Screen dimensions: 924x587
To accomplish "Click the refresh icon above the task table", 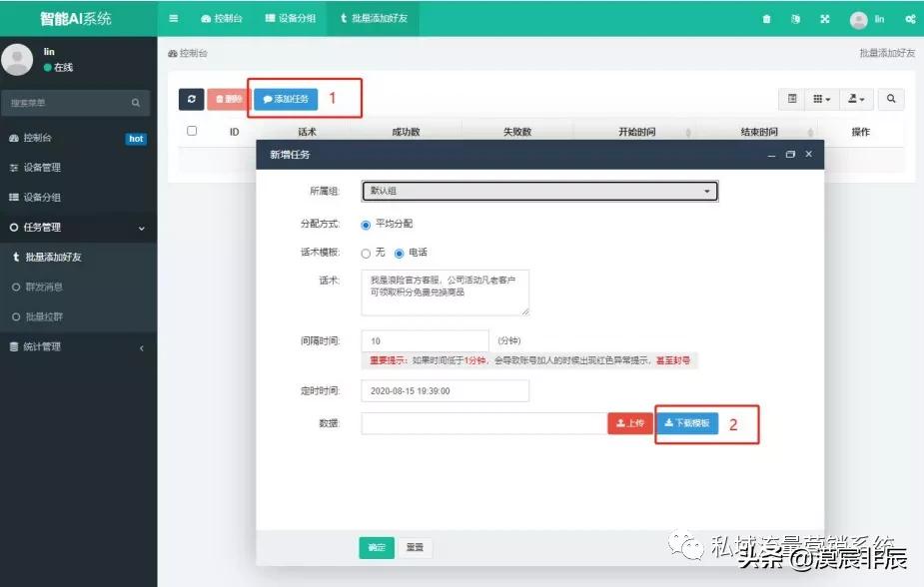I will click(190, 99).
